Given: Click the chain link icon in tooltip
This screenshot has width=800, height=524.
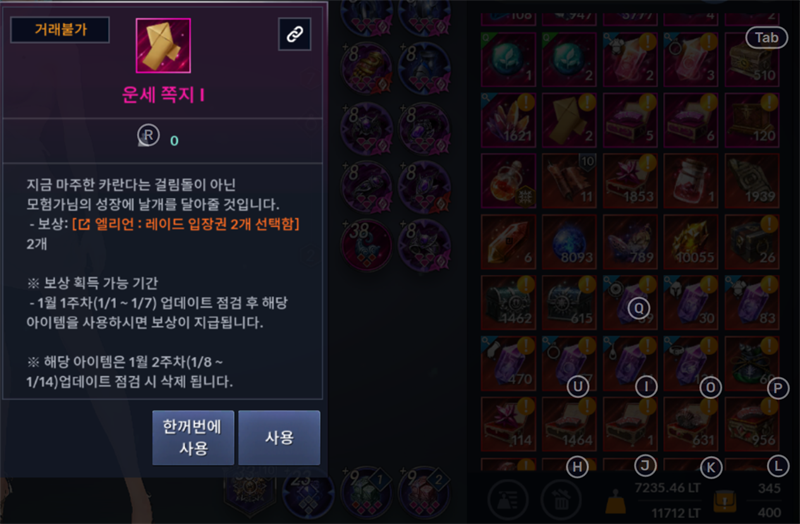Looking at the screenshot, I should pos(294,34).
